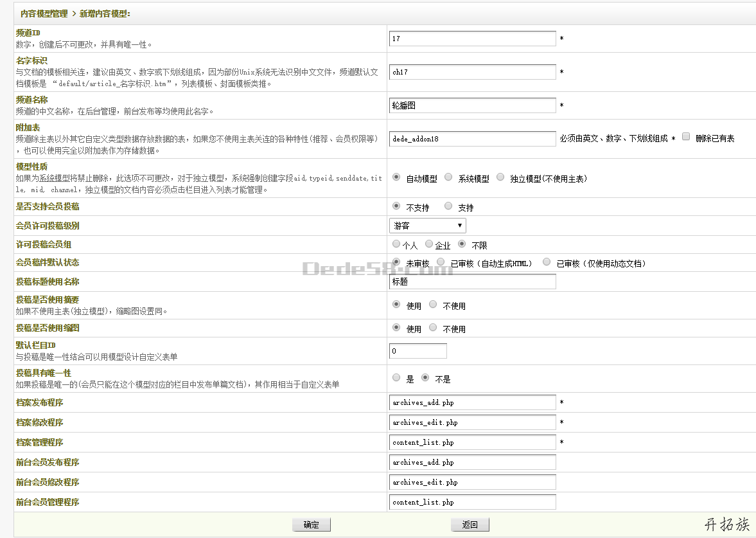Focus the 档案管理程序 input field

(473, 442)
